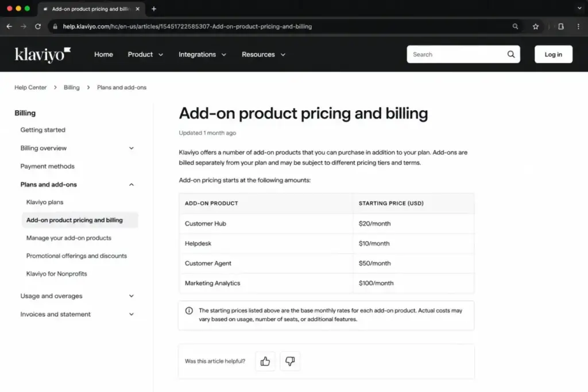Open the Product dropdown menu

(x=145, y=55)
